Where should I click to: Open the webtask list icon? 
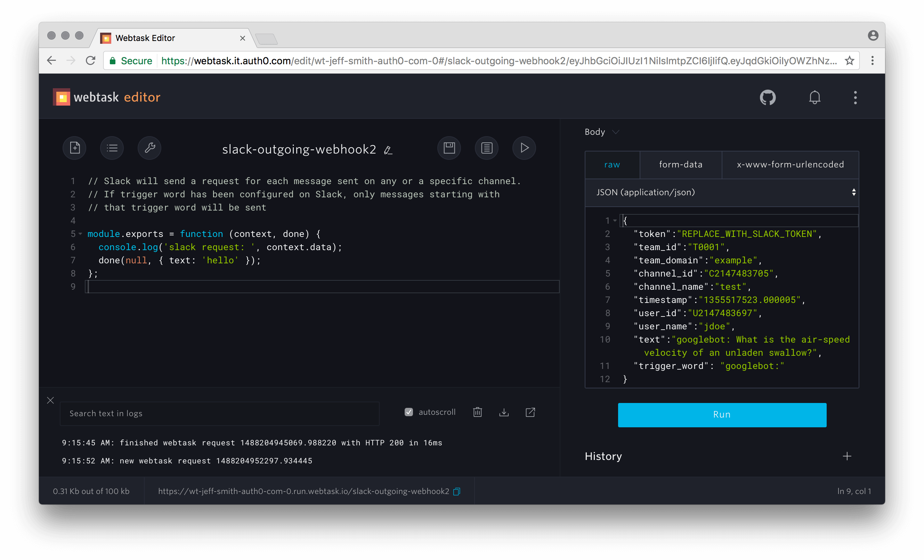[x=112, y=148]
